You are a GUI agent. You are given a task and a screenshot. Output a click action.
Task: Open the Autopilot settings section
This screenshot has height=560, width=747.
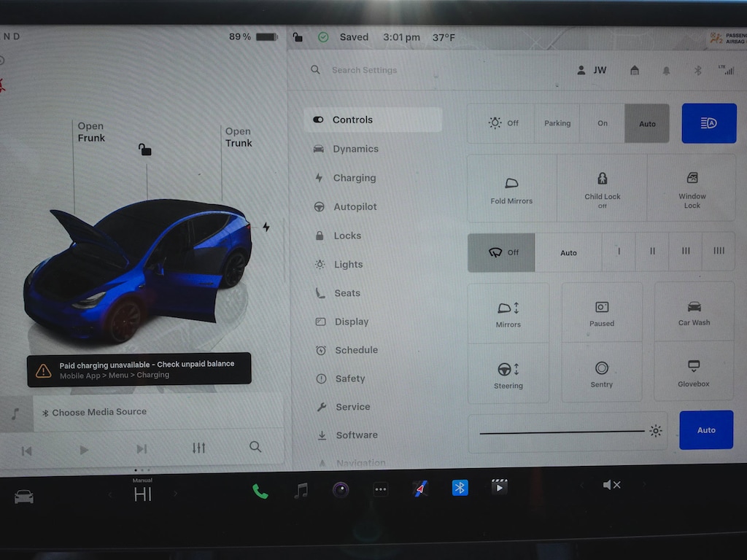[x=355, y=206]
